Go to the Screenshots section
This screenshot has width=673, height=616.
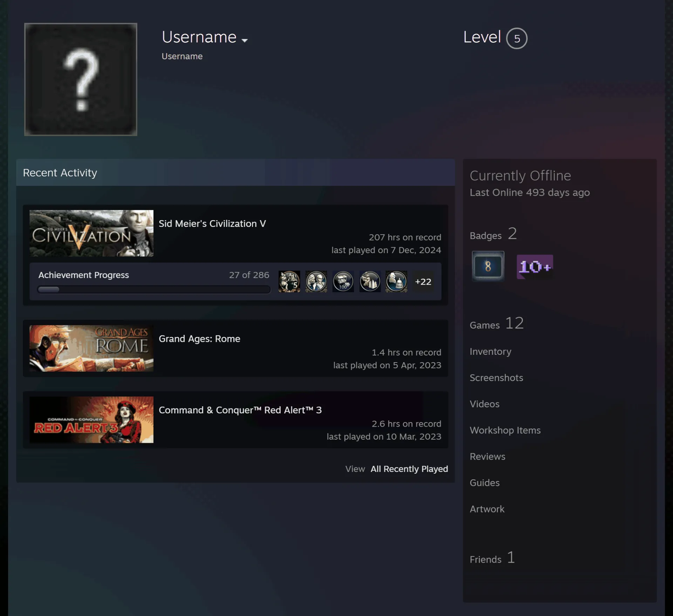(x=496, y=378)
